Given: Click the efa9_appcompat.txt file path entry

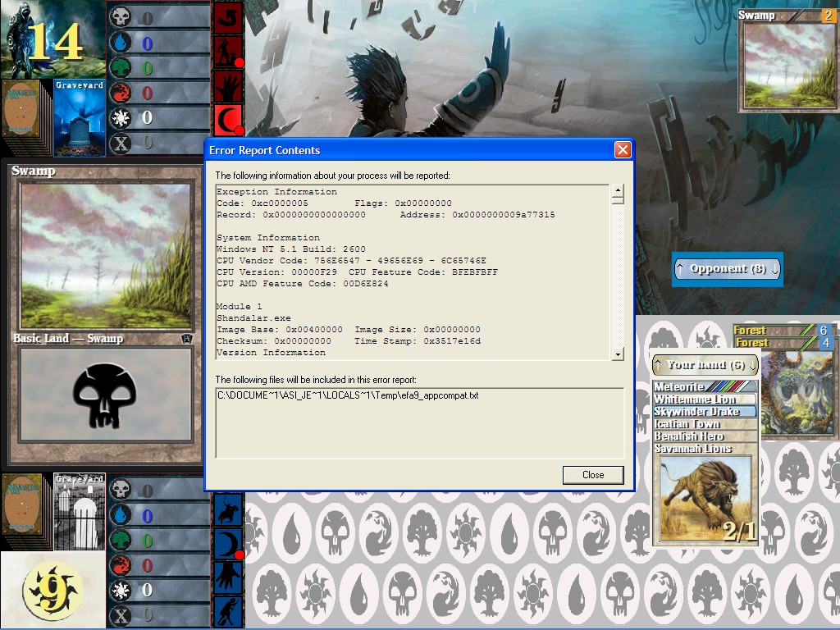Looking at the screenshot, I should (348, 395).
